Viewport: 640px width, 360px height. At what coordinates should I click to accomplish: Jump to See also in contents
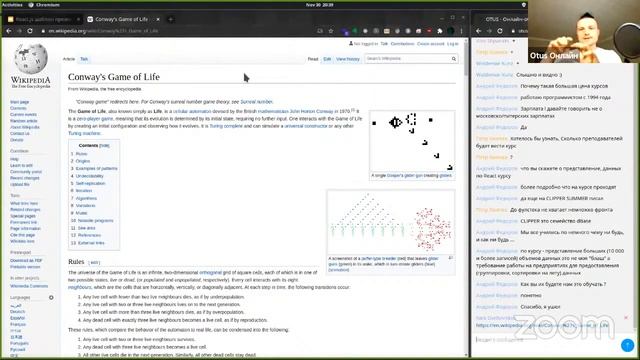tap(87, 228)
